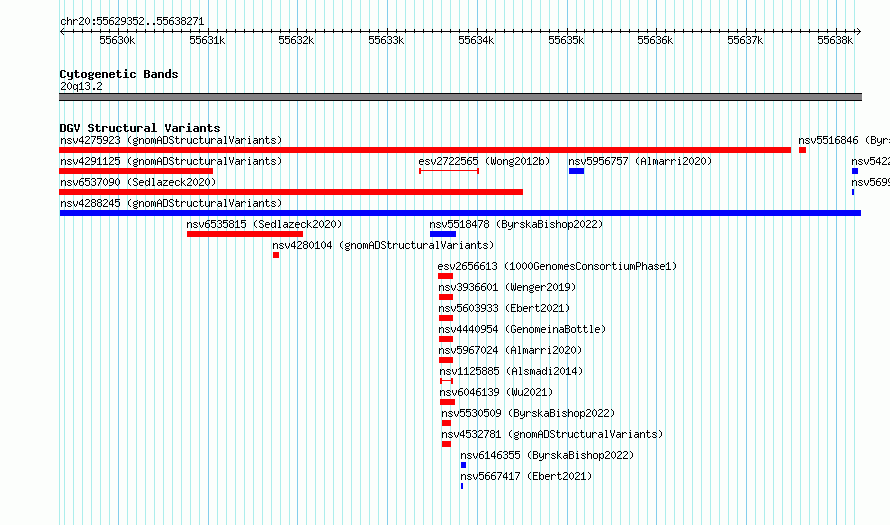Click the gray 20q13.2 cytogenetic band bar
Image resolution: width=890 pixels, height=525 pixels.
click(460, 97)
